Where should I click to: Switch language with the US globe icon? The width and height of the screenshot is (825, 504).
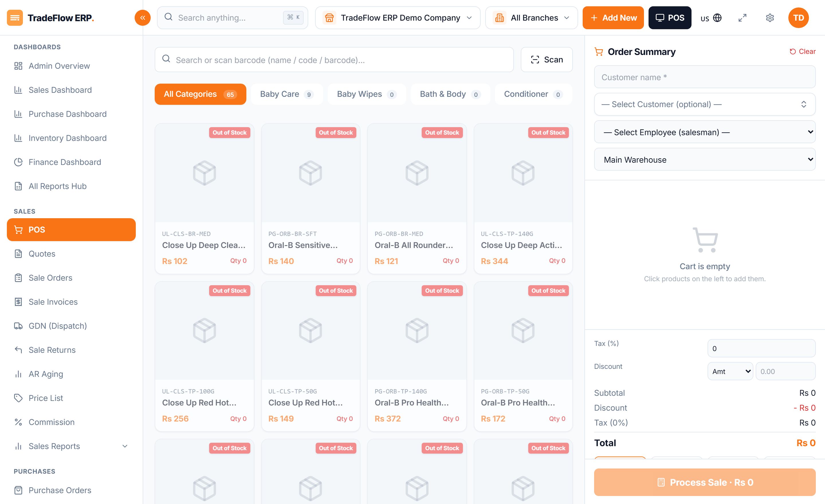(x=711, y=18)
